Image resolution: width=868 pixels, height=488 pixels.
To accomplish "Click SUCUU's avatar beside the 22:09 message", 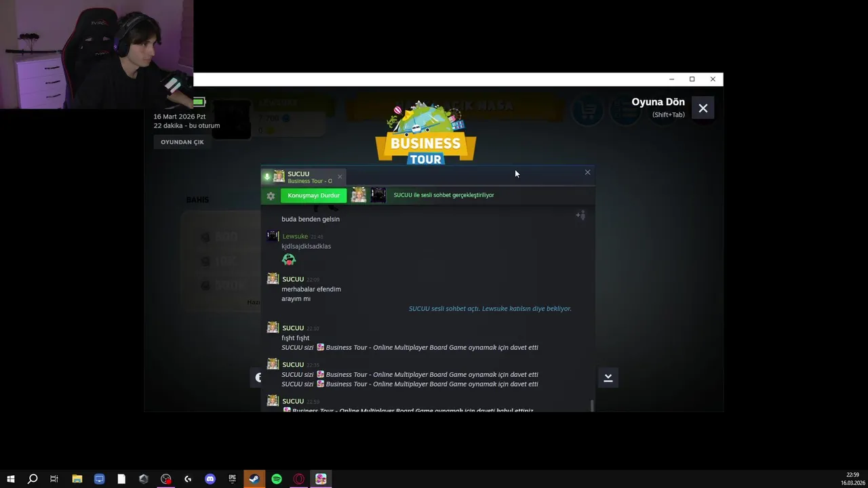I will [x=273, y=279].
